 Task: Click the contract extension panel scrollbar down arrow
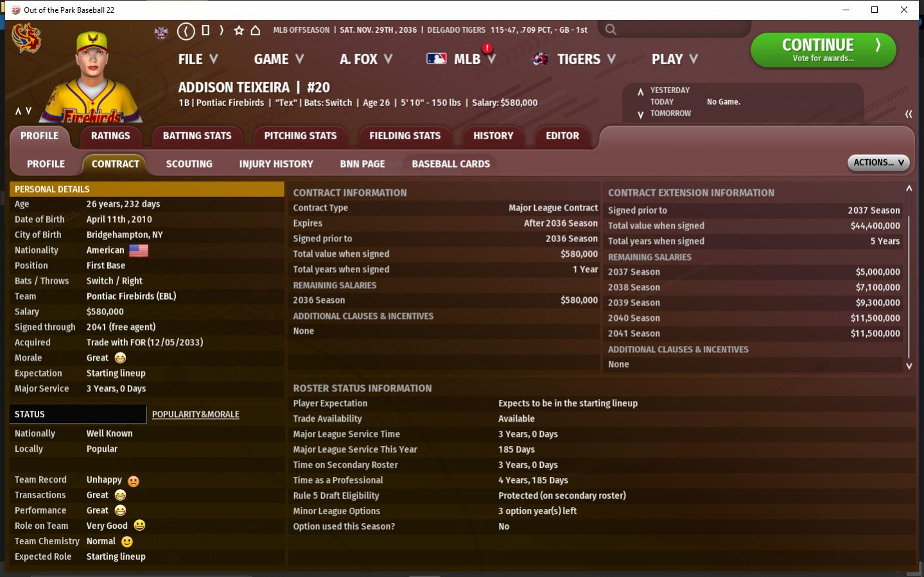click(909, 366)
